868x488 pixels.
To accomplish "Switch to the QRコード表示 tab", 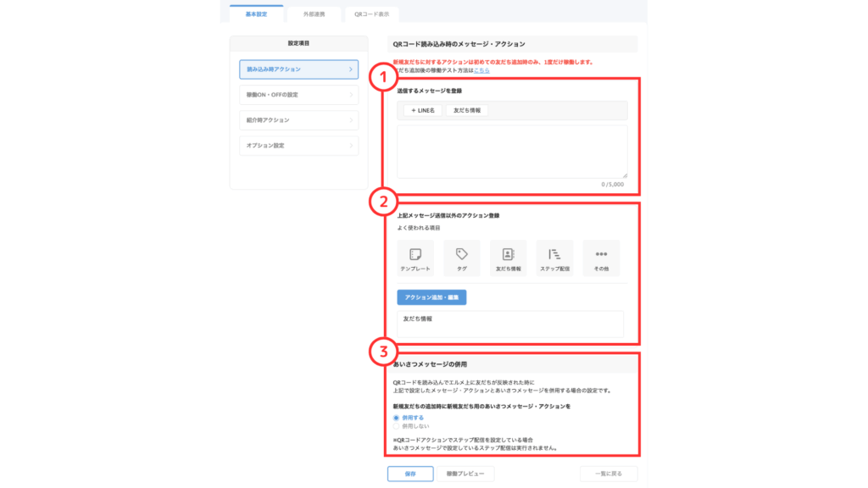I will coord(370,14).
